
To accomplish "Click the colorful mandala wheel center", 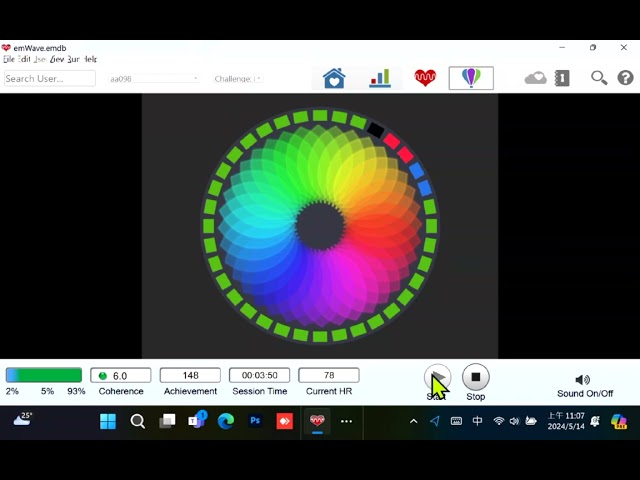I will point(320,226).
